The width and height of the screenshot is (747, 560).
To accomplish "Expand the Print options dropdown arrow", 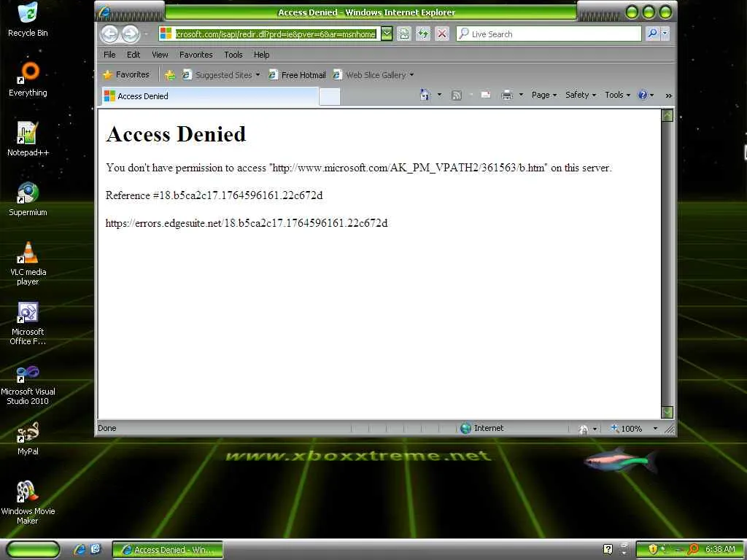I will pos(521,95).
